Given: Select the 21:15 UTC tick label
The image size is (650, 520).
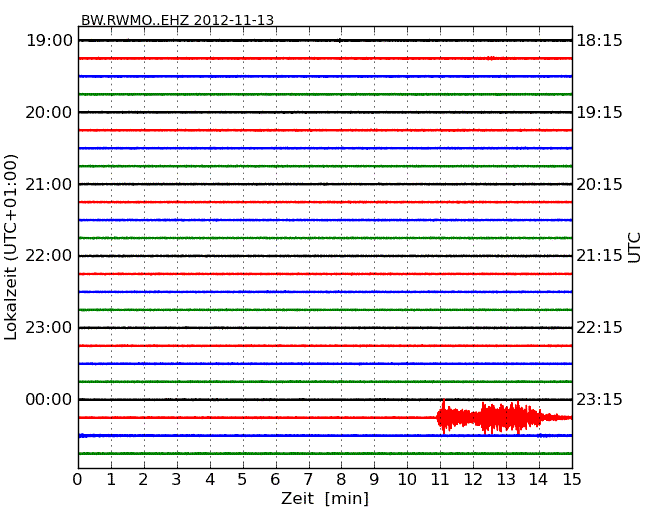Looking at the screenshot, I should (599, 256).
